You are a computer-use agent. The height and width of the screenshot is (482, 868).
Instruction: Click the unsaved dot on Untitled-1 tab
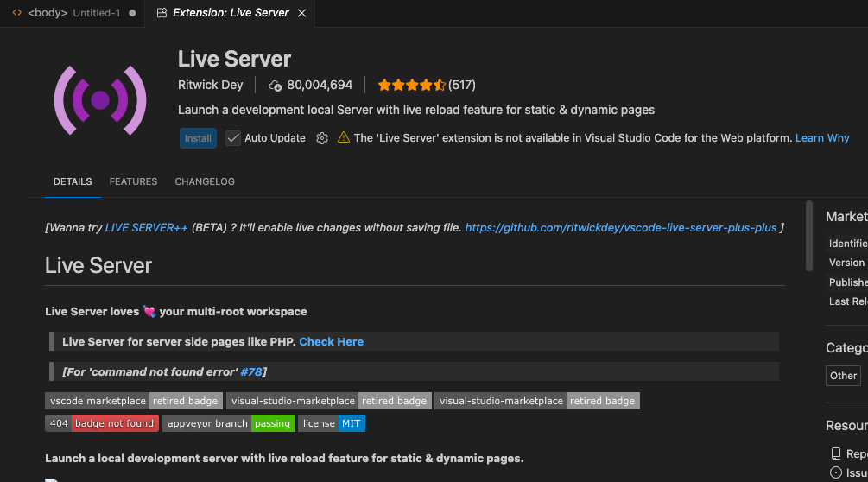pos(132,13)
